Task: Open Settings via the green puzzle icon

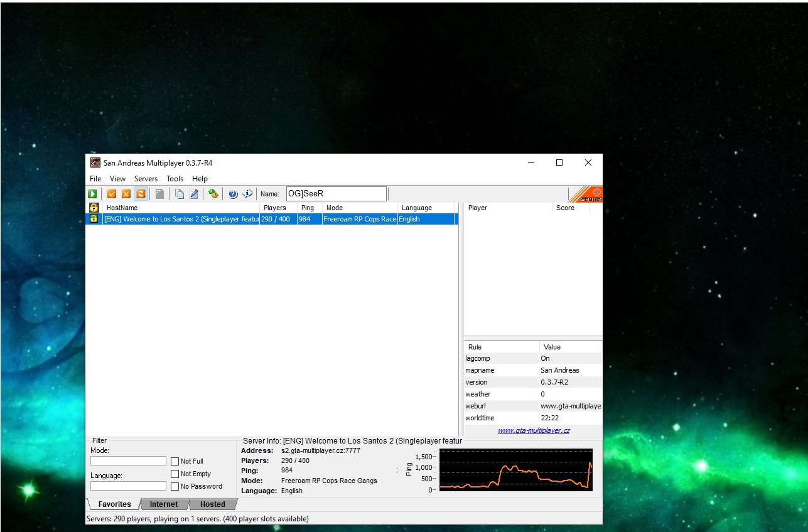Action: pyautogui.click(x=213, y=194)
